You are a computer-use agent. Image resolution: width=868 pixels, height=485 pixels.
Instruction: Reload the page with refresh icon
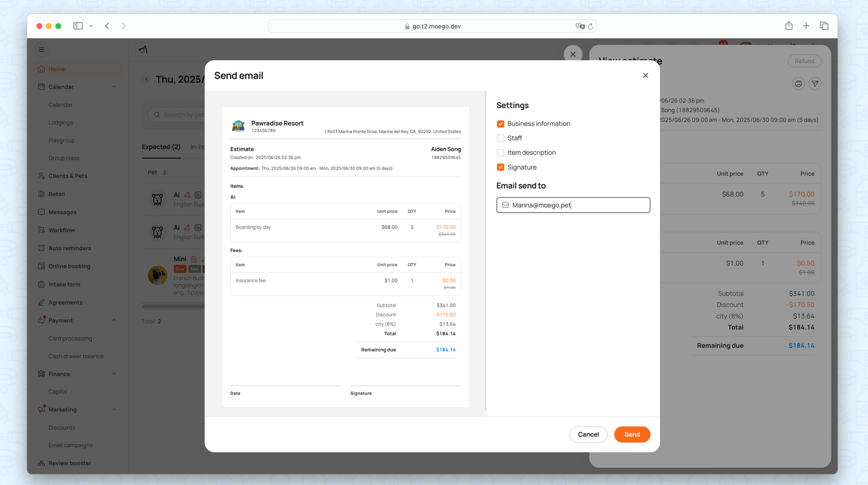591,26
